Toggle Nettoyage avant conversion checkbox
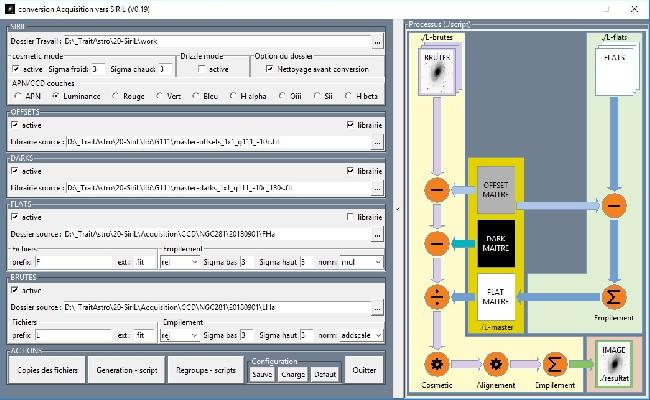650x400 pixels. coord(269,69)
